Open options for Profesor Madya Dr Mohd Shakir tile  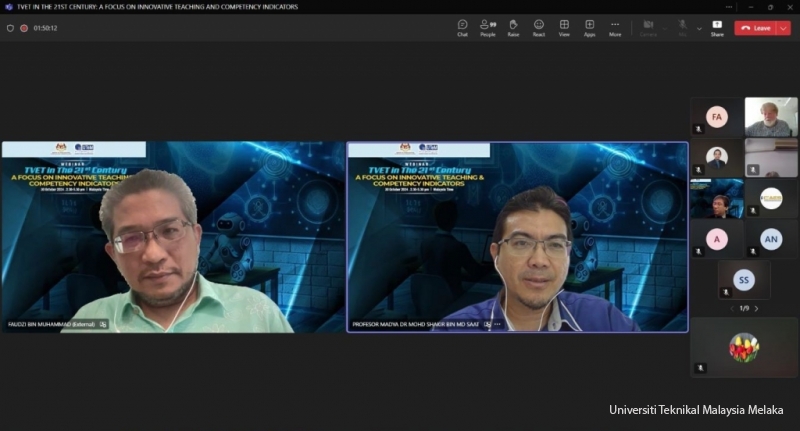point(497,325)
